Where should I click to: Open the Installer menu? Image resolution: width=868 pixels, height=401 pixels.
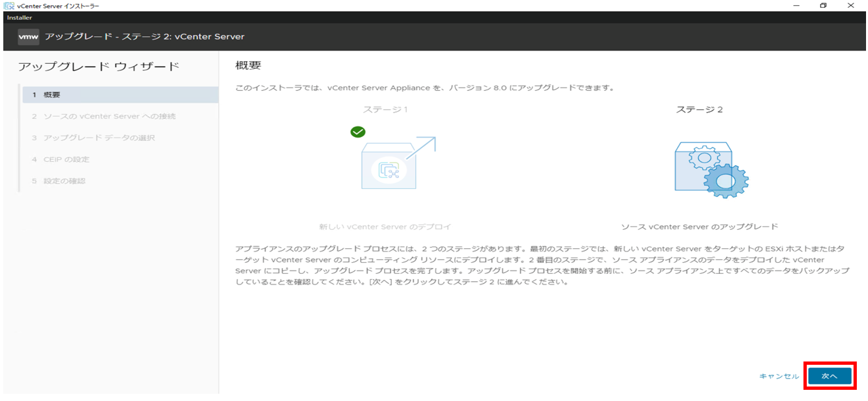click(19, 18)
